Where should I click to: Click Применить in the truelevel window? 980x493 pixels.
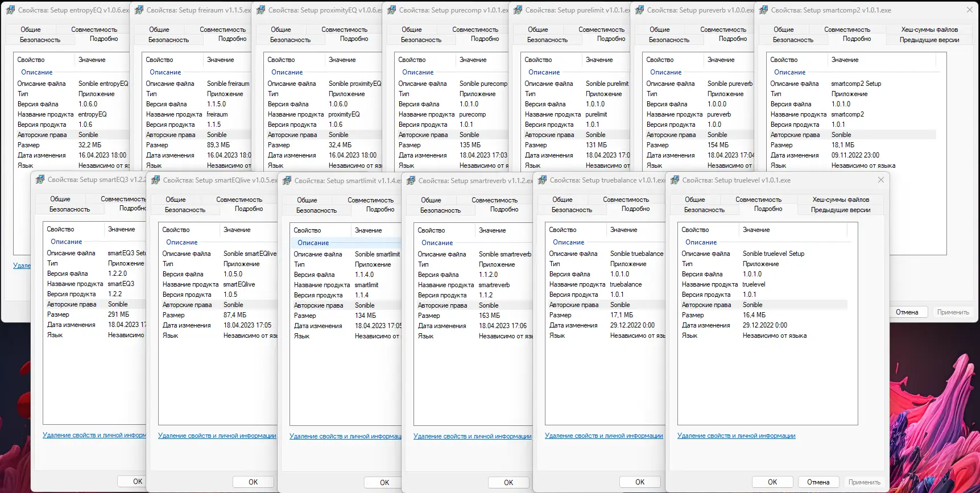(x=864, y=482)
